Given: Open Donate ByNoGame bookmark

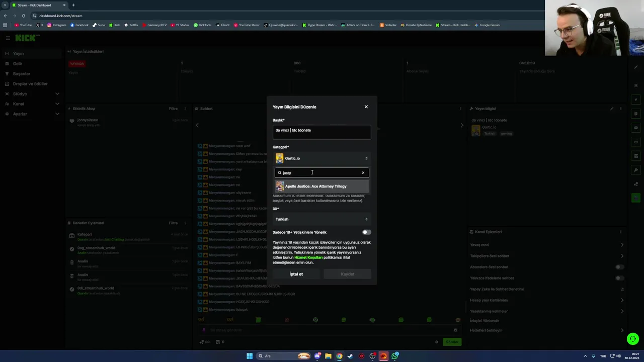Looking at the screenshot, I should [416, 25].
